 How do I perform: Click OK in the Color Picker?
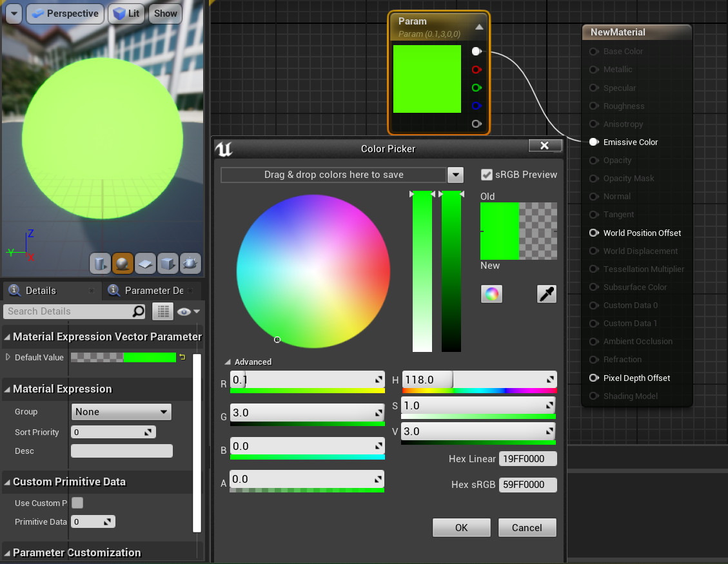(x=461, y=527)
